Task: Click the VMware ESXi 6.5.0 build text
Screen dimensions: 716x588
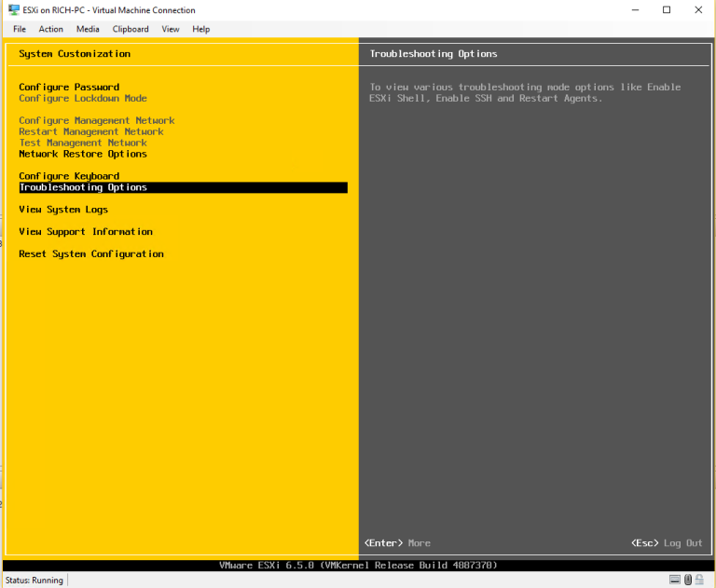Action: point(358,566)
